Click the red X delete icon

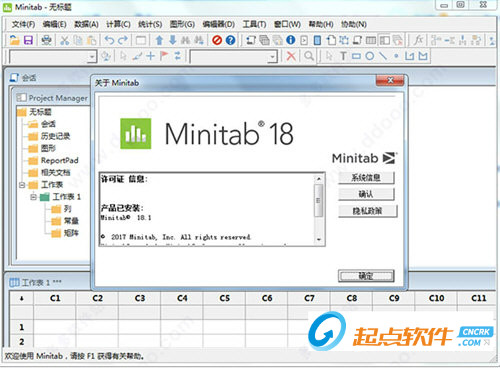point(291,56)
